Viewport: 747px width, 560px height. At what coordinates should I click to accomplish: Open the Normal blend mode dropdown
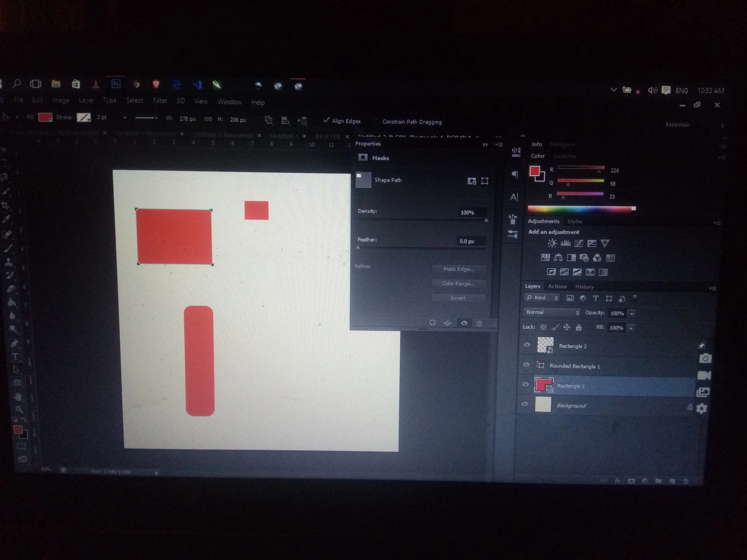coord(552,312)
